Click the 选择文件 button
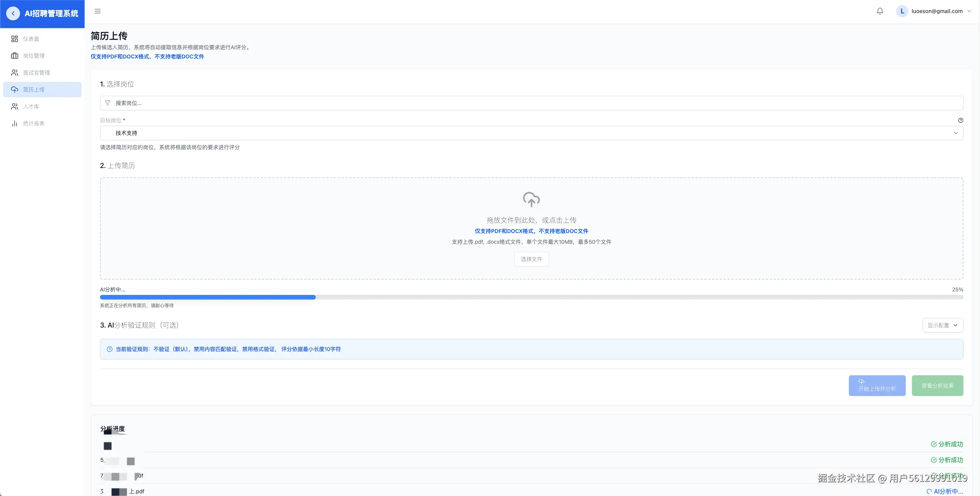980x496 pixels. point(531,259)
